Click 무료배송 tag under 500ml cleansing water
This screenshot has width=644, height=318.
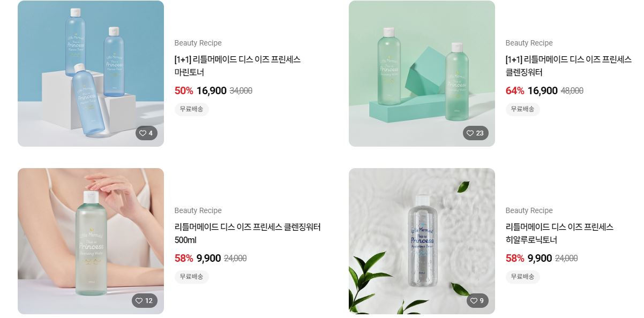pos(191,277)
